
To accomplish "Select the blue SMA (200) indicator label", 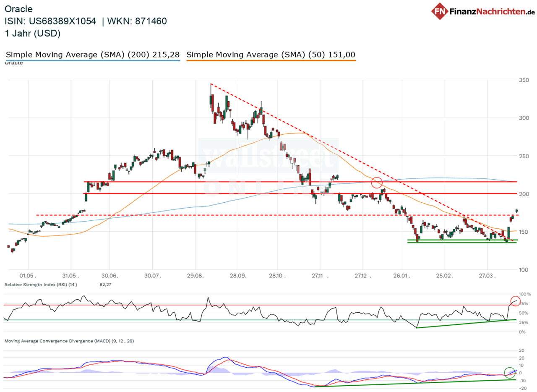I will (x=93, y=54).
